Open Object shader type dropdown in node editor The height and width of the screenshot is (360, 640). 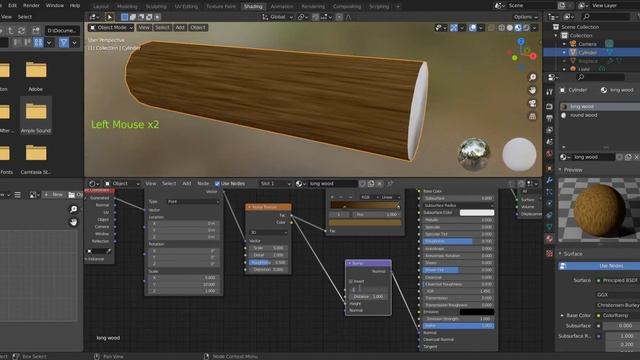[122, 184]
